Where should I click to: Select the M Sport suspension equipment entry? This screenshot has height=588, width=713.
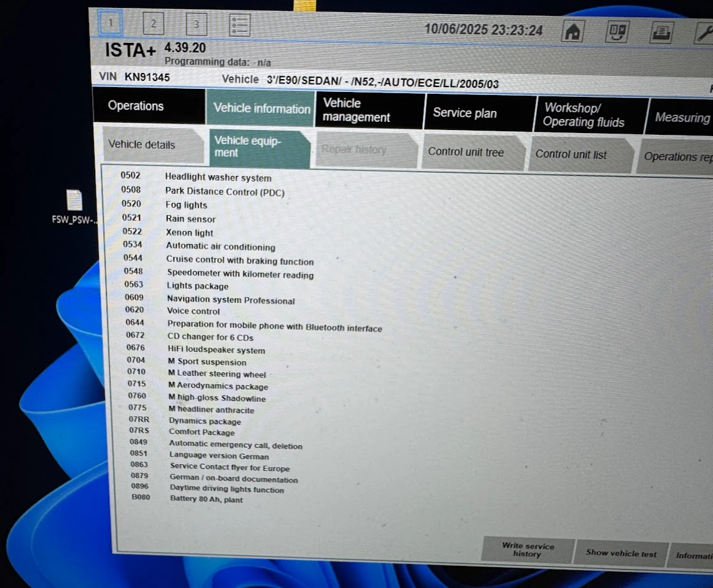[207, 362]
